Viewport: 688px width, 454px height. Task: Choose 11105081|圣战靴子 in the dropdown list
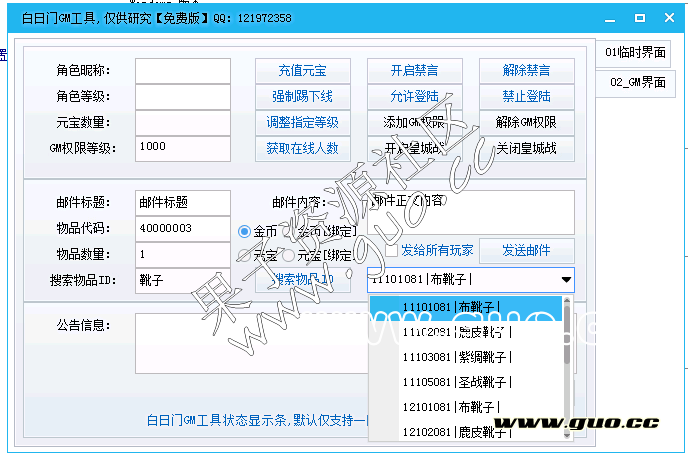pos(465,383)
